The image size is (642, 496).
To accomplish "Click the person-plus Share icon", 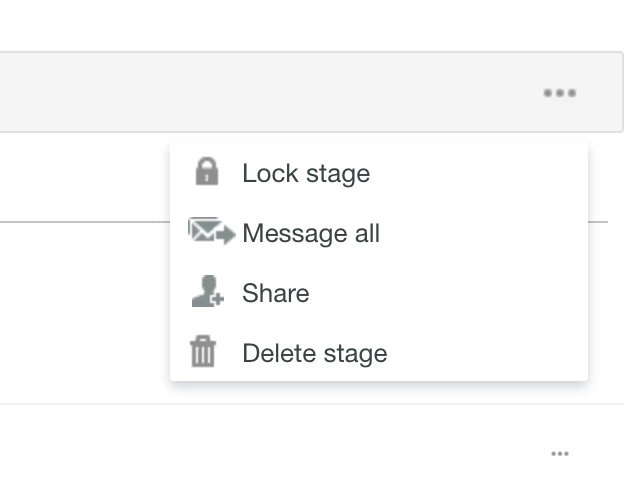I will pyautogui.click(x=206, y=292).
